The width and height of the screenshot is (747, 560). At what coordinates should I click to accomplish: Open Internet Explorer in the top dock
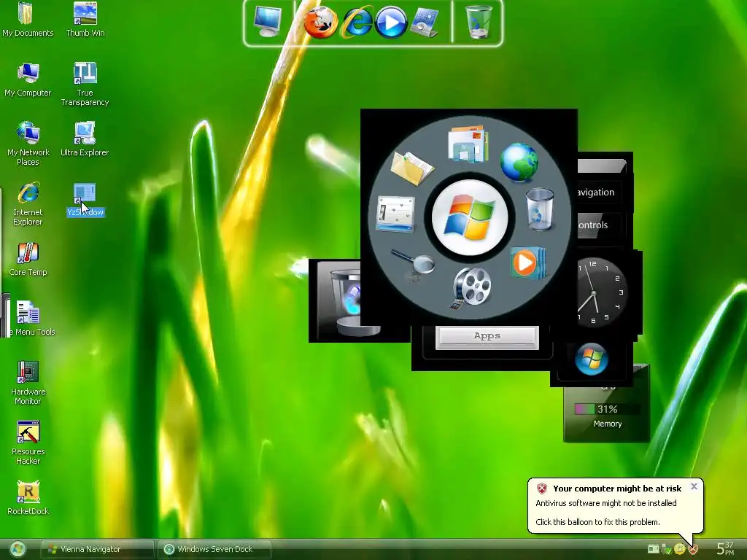click(357, 23)
